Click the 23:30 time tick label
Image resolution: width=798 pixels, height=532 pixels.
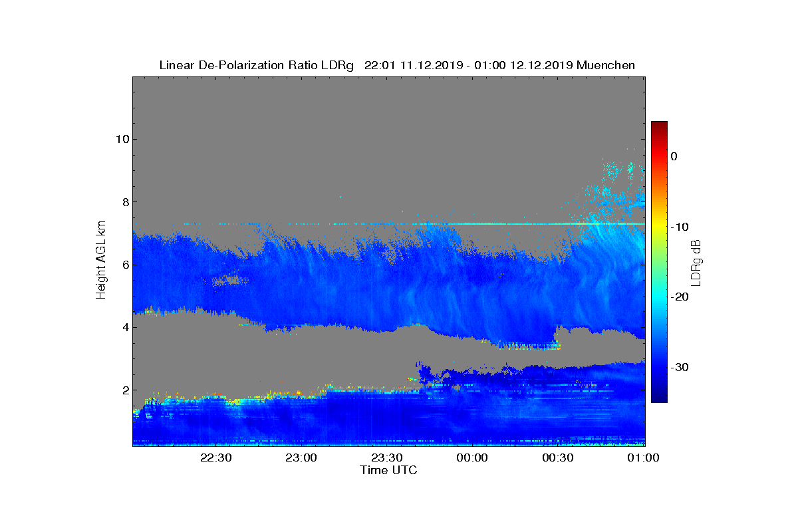click(387, 458)
